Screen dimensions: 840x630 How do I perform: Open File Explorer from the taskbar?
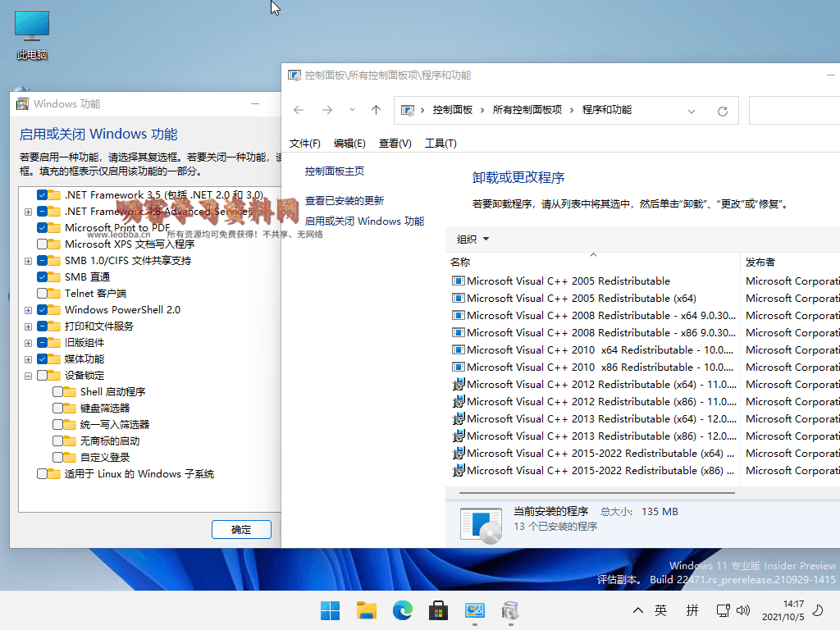pyautogui.click(x=366, y=610)
